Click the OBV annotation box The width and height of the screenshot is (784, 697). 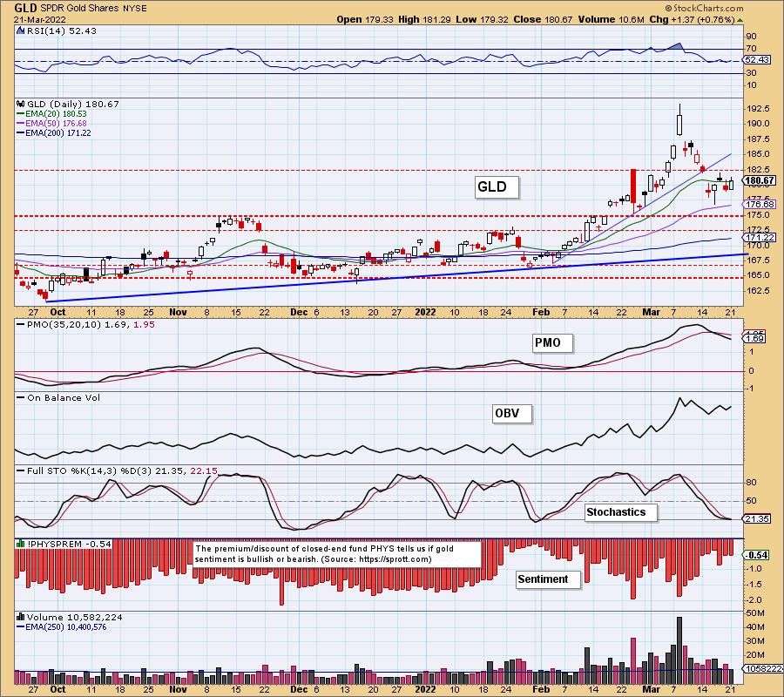(511, 414)
